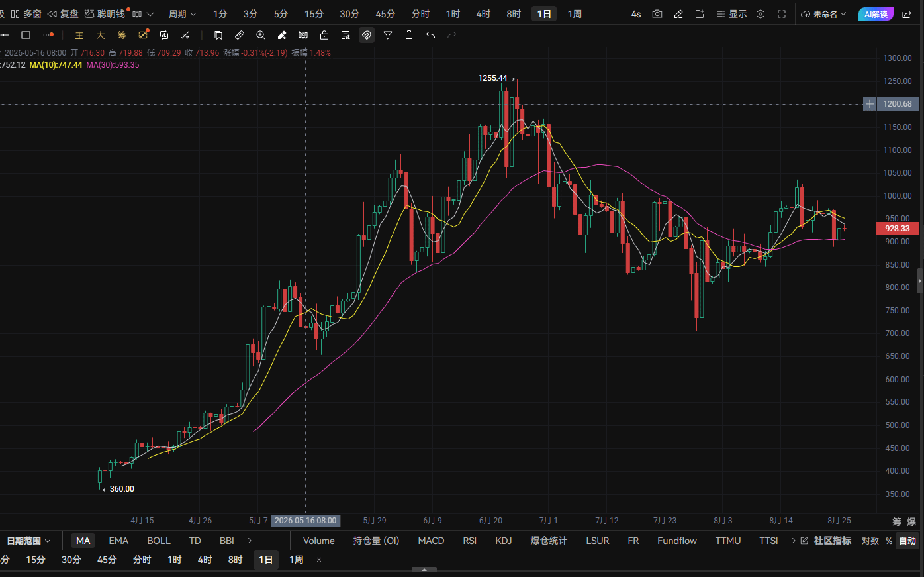Open the multi-window (多窗) layout

point(26,14)
